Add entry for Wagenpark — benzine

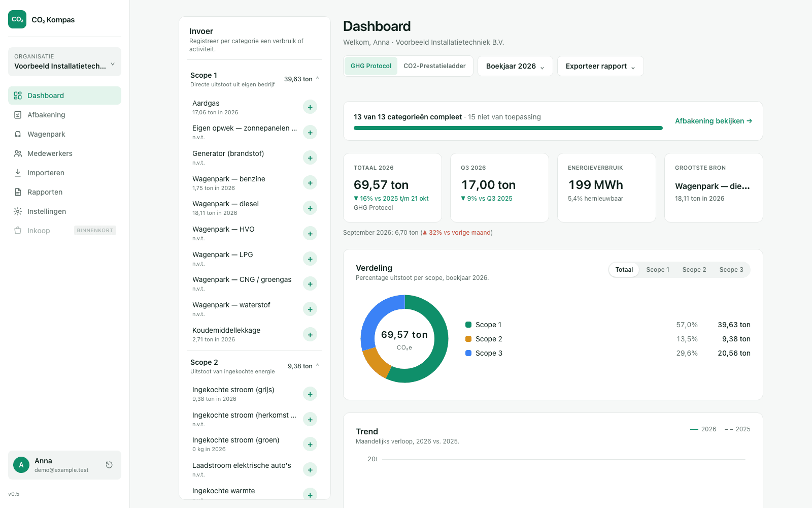point(310,183)
